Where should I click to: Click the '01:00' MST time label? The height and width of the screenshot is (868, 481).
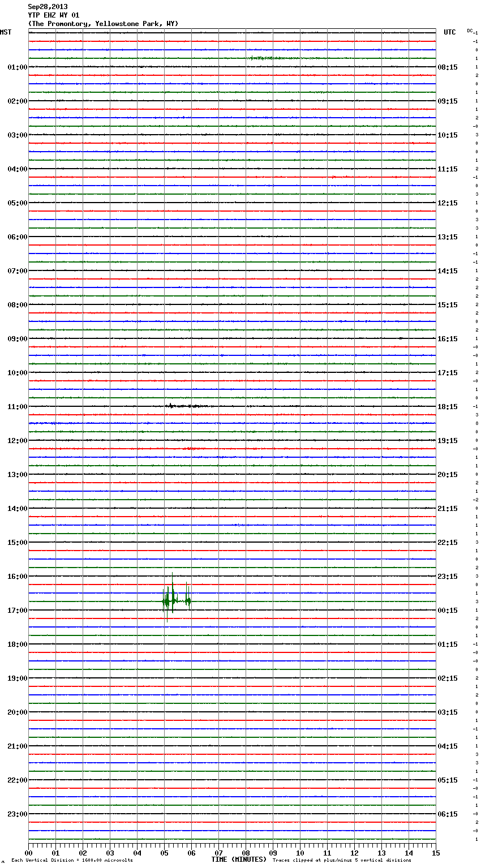click(x=17, y=67)
